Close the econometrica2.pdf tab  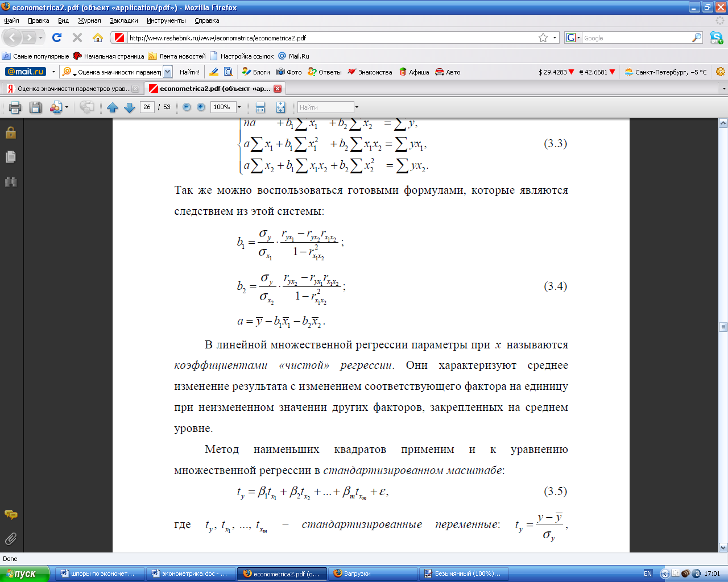(278, 89)
